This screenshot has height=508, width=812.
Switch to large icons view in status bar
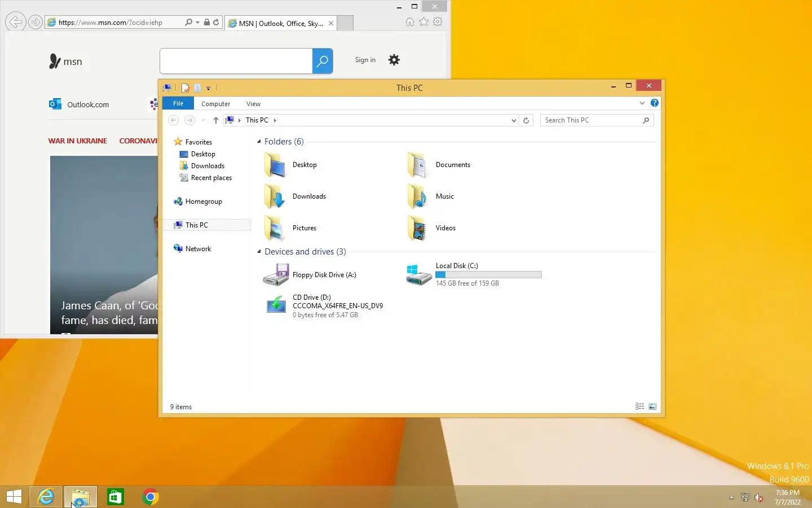point(652,406)
